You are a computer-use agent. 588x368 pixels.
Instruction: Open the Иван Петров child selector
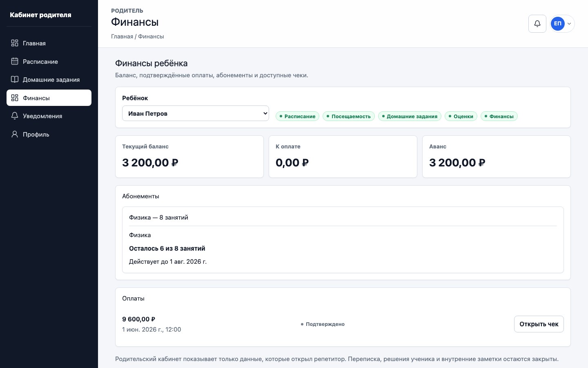point(196,113)
